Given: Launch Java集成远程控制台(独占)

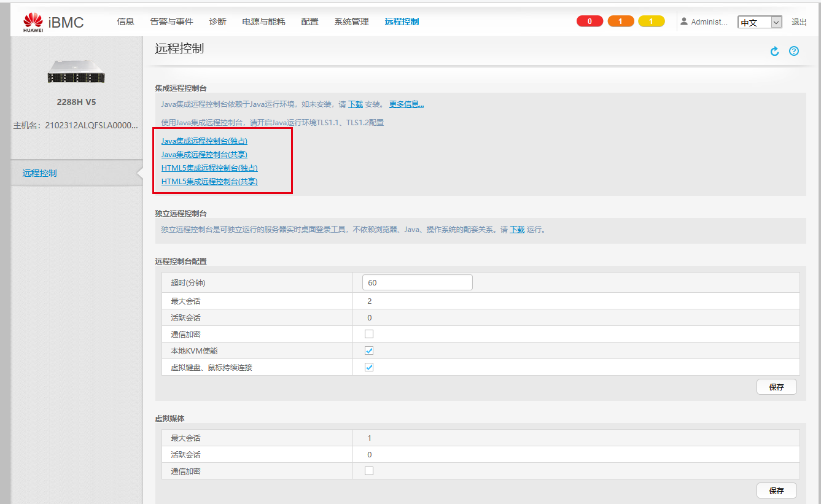Looking at the screenshot, I should point(203,141).
